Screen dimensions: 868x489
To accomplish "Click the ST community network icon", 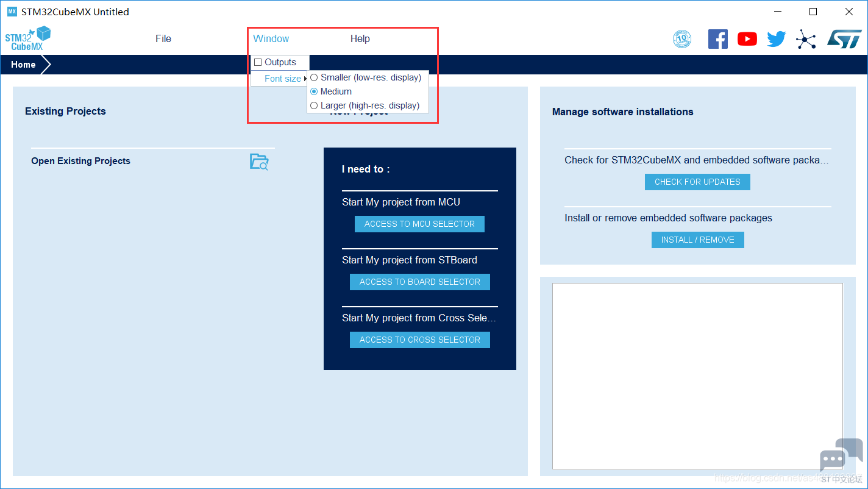I will tap(806, 40).
